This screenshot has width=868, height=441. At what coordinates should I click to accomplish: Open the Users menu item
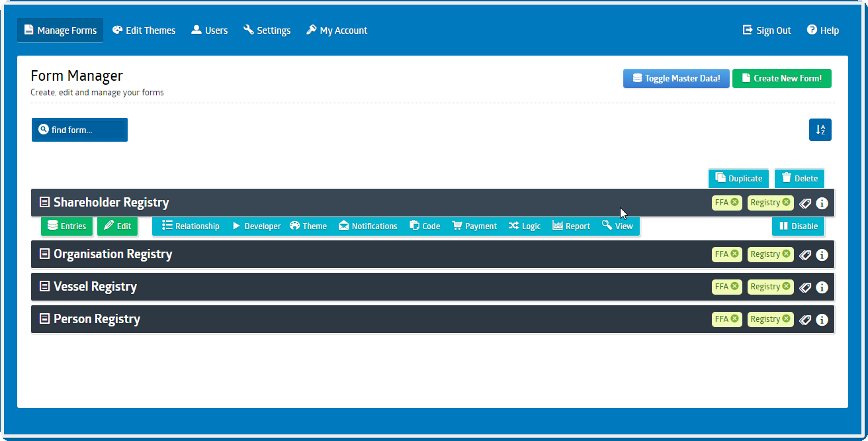coord(209,30)
